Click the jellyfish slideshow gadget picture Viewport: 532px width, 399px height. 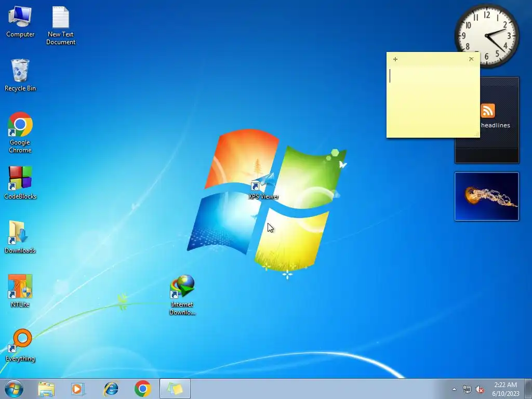click(x=486, y=196)
